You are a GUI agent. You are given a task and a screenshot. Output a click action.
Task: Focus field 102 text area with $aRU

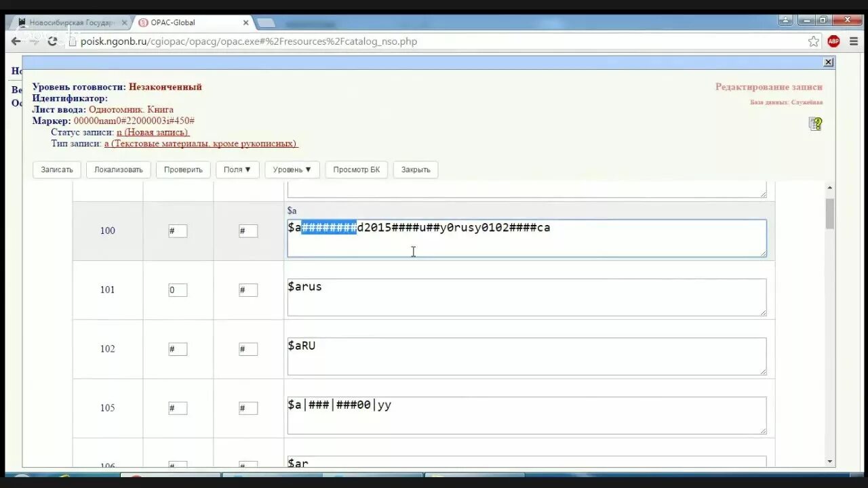pyautogui.click(x=527, y=356)
